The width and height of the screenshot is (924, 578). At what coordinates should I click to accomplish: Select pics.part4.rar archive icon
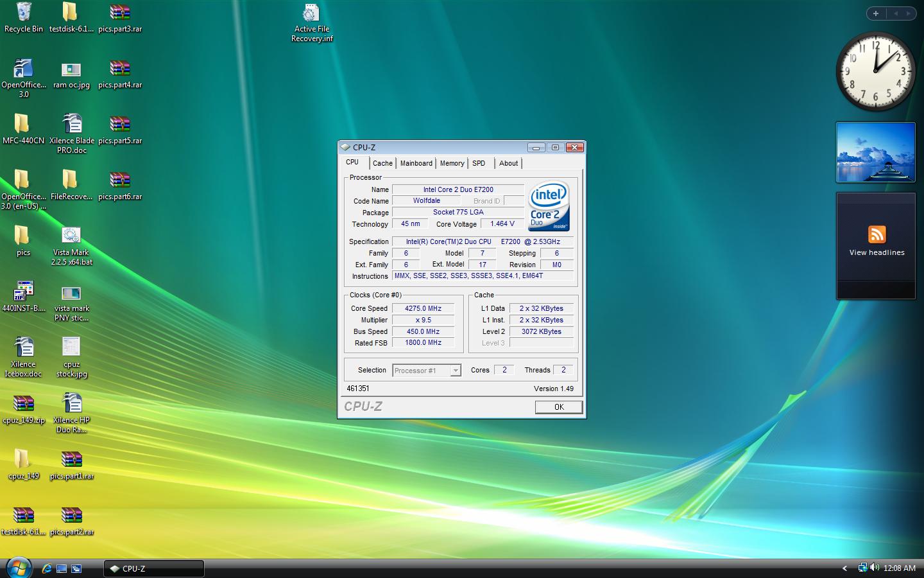click(x=120, y=73)
